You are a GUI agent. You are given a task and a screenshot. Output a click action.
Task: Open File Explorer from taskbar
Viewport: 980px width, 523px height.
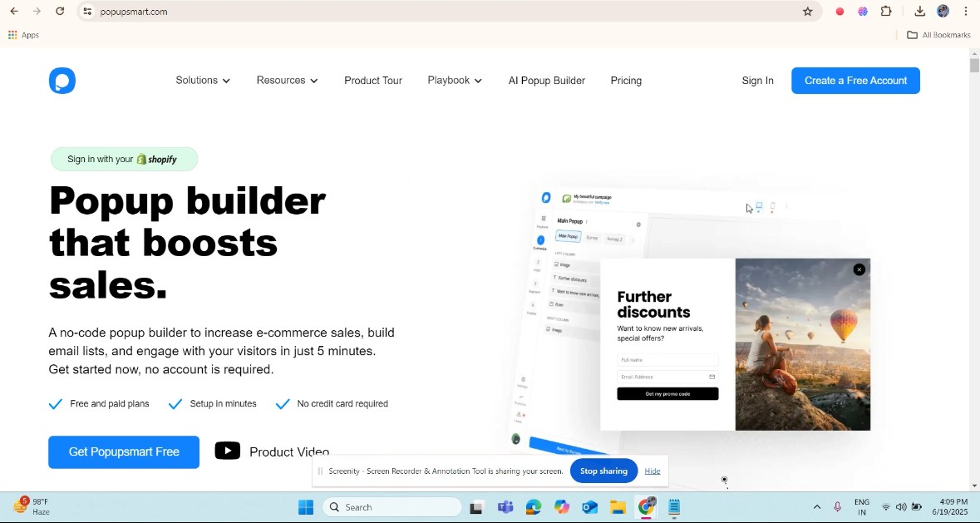point(618,506)
